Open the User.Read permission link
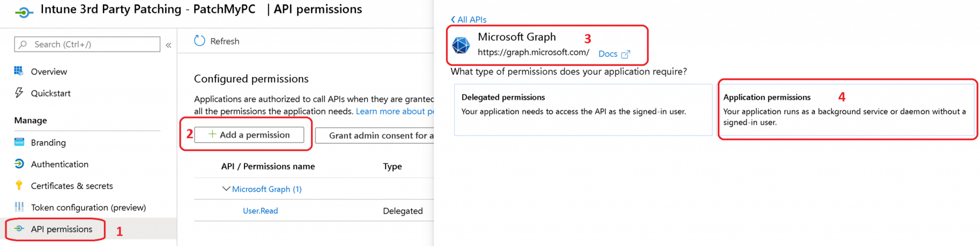 pyautogui.click(x=260, y=211)
